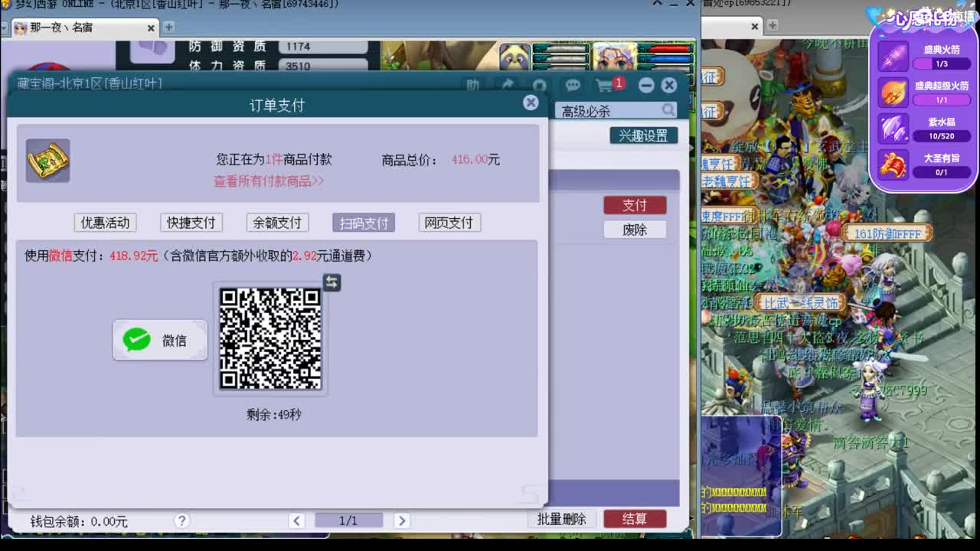The image size is (980, 551).
Task: Click the 1/1 page indicator
Action: click(348, 520)
